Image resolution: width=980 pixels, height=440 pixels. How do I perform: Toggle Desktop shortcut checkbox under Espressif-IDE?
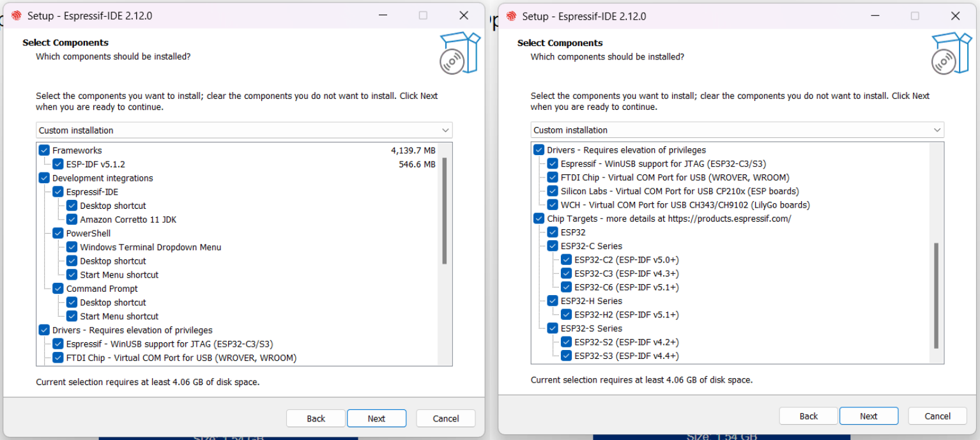click(x=72, y=206)
